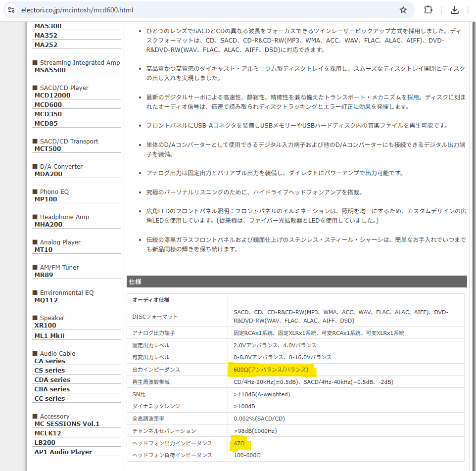The image size is (476, 471).
Task: Open the MT10 analog player link
Action: click(x=43, y=250)
